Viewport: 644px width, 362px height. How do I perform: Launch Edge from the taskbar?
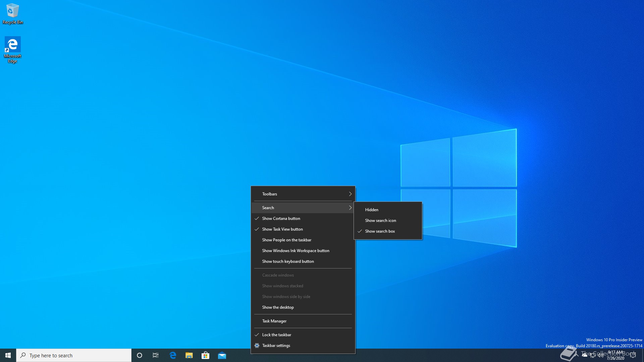click(173, 355)
